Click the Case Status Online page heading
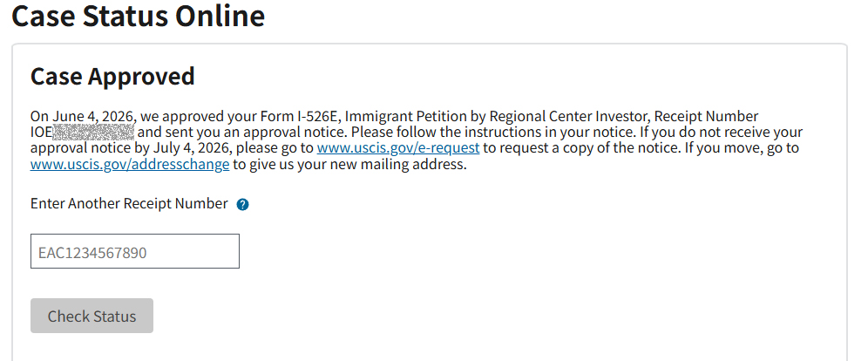Viewport: 868px width, 361px height. (139, 16)
